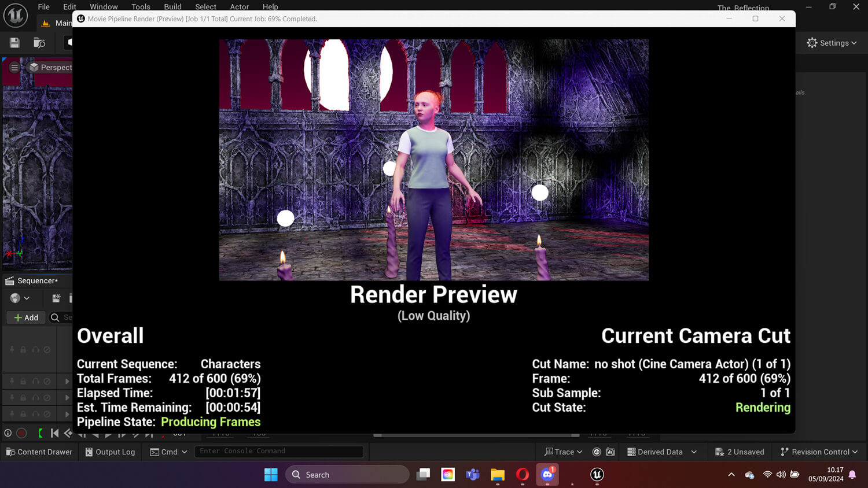
Task: Click the browse content folder icon
Action: click(39, 43)
